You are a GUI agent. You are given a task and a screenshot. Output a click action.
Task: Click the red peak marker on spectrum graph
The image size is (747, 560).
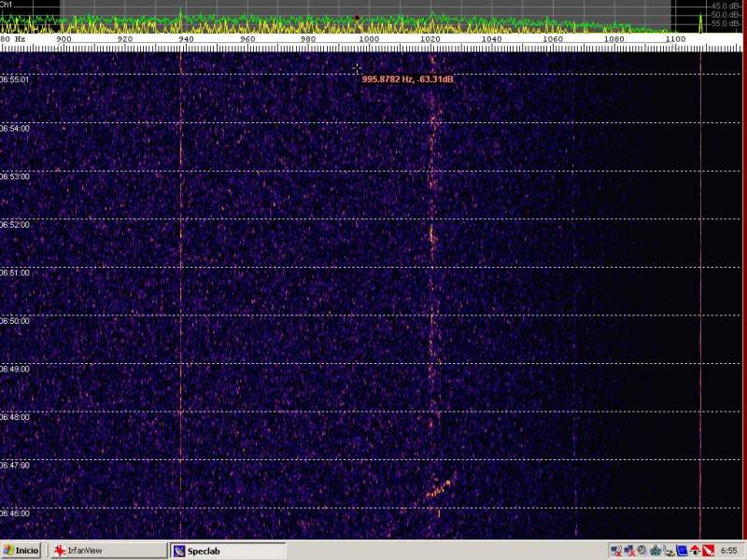pyautogui.click(x=357, y=18)
